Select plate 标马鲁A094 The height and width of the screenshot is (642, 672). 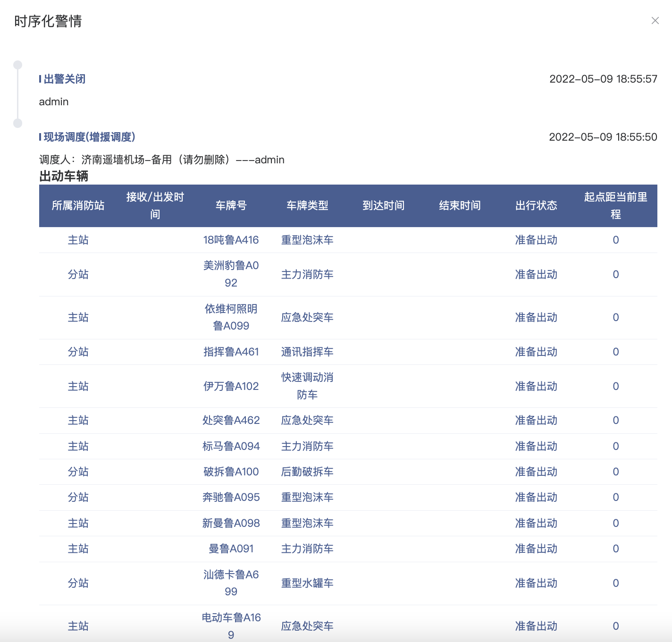pos(231,446)
